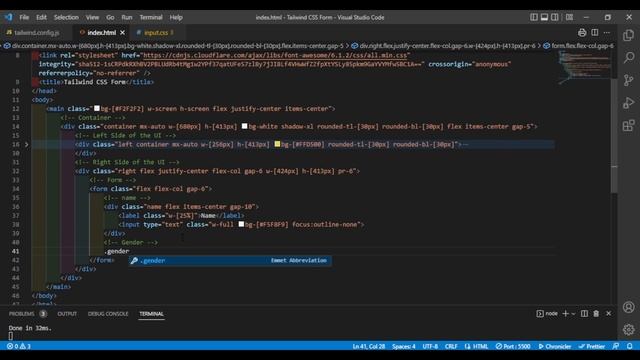Open Run and Debug view

(629, 102)
